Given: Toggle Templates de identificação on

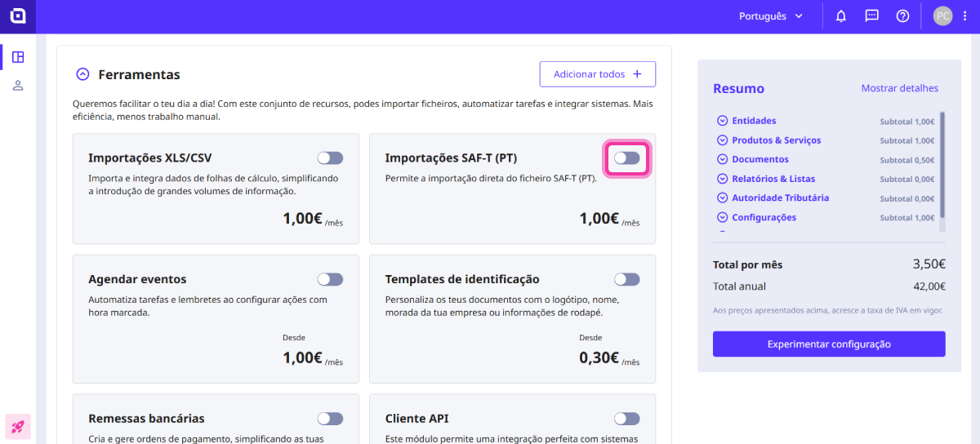Looking at the screenshot, I should (x=626, y=279).
